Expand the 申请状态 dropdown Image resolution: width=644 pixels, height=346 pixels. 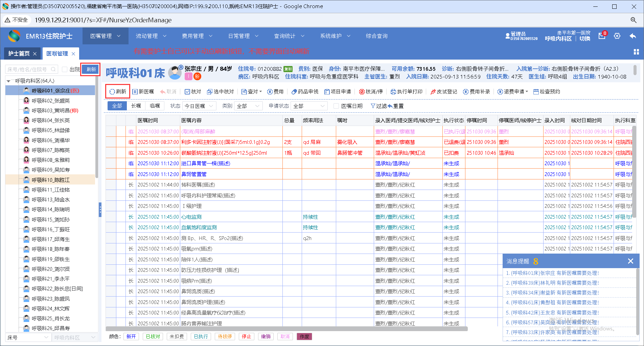click(x=309, y=106)
